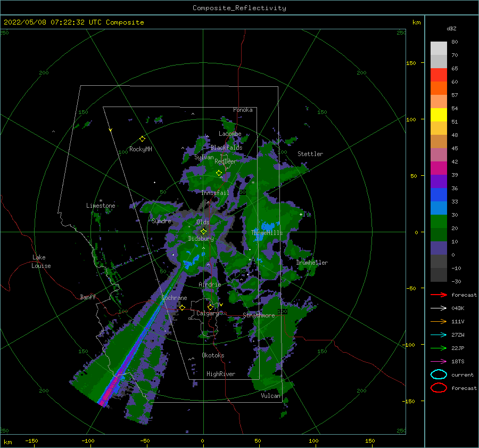Pick the light gray 80-70 dBZ swatch

pos(439,48)
